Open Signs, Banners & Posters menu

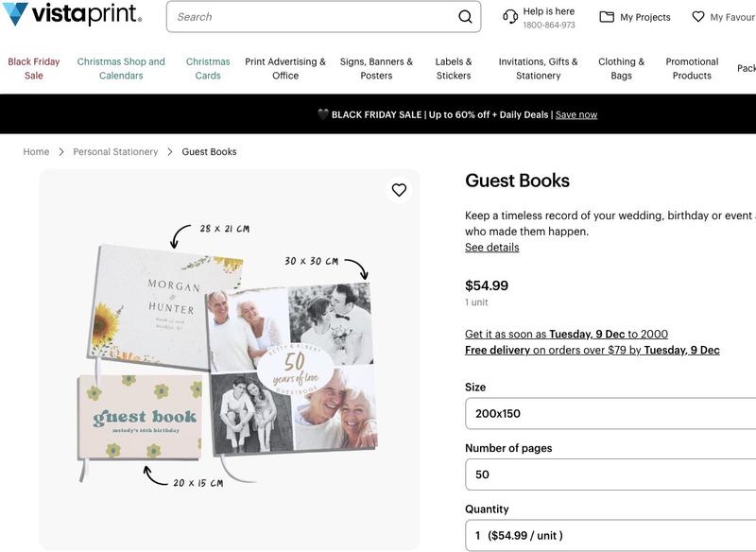click(x=376, y=68)
